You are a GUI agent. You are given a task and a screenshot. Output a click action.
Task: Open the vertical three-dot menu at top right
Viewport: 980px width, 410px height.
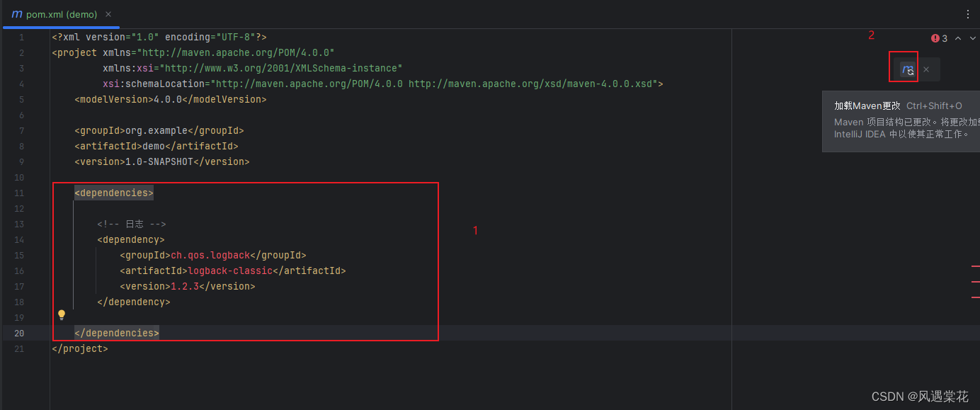pyautogui.click(x=967, y=13)
